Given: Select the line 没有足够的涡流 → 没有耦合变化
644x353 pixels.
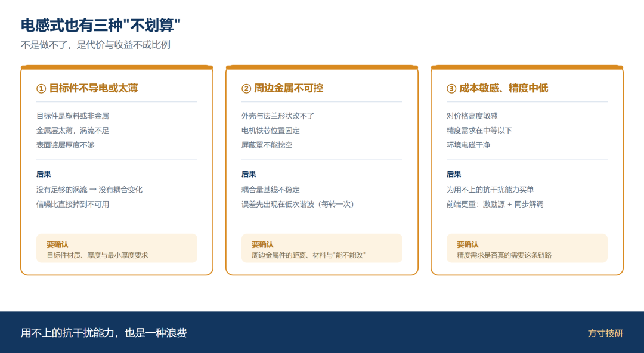Looking at the screenshot, I should (89, 190).
